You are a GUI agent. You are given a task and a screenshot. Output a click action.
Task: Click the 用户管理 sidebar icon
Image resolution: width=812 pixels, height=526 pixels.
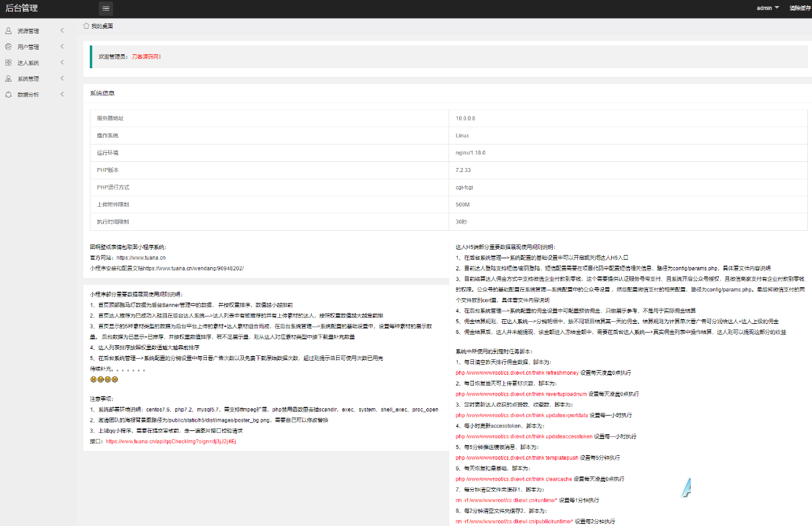[8, 47]
